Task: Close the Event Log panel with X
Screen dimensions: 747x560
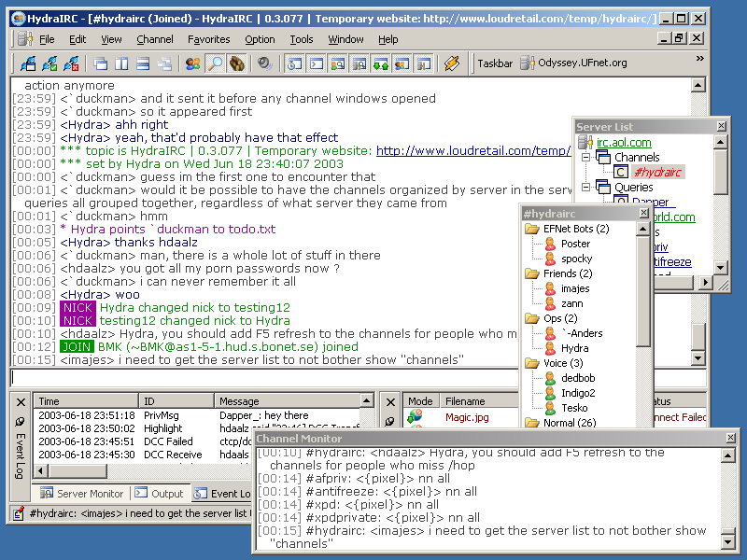Action: 21,402
